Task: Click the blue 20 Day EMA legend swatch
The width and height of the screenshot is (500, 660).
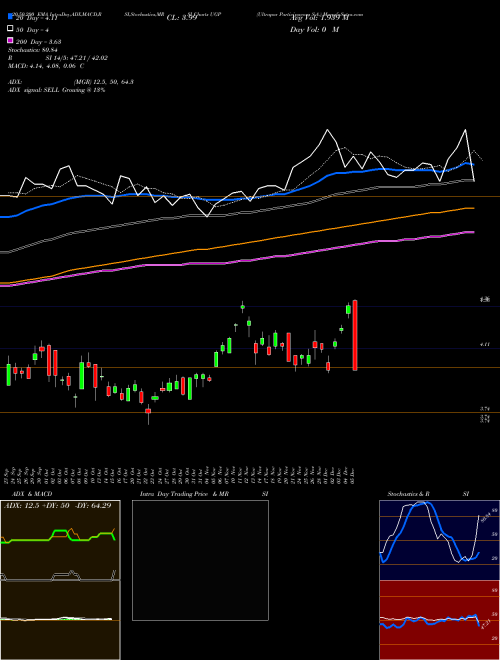Action: tap(10, 18)
